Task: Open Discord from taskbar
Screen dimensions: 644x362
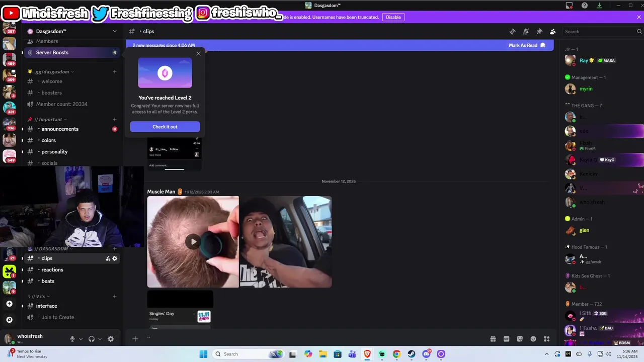Action: tap(427, 354)
